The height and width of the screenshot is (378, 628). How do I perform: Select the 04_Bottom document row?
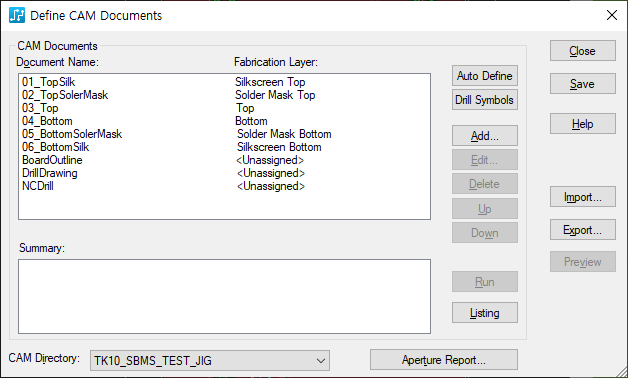pos(224,121)
